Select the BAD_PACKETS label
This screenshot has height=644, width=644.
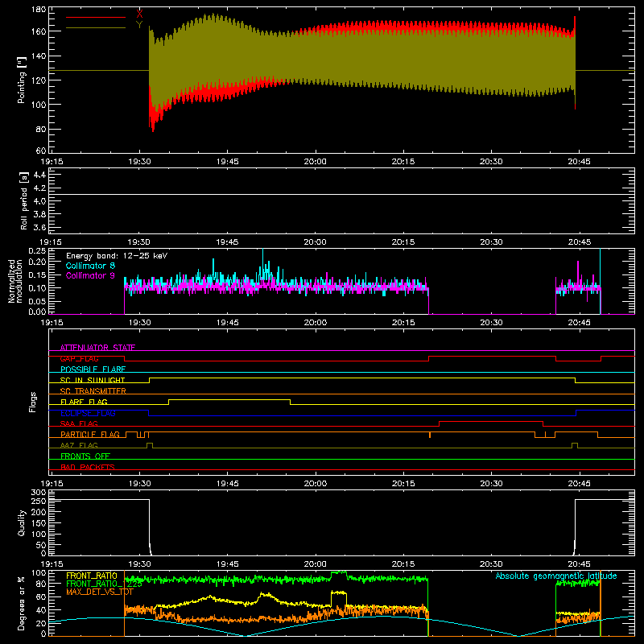pyautogui.click(x=88, y=467)
